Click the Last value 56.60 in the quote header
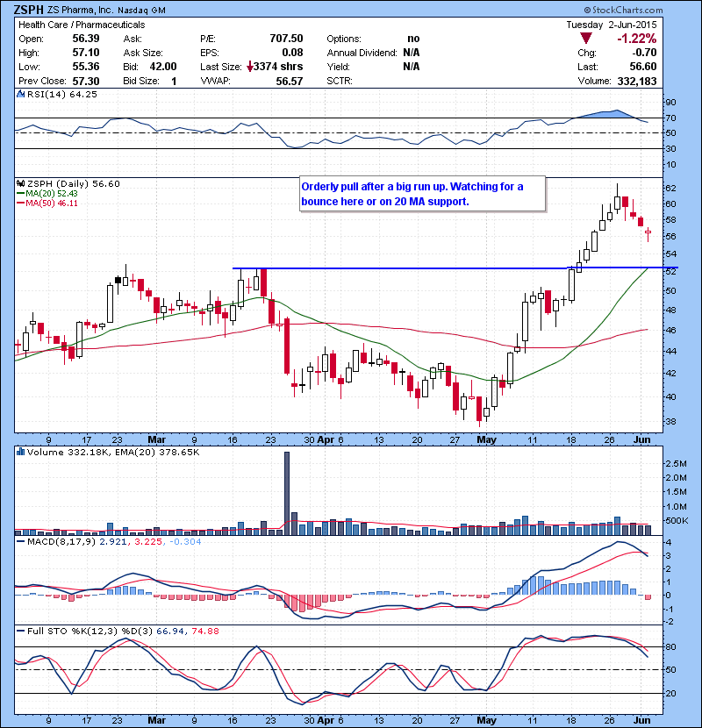This screenshot has height=728, width=702. [643, 67]
